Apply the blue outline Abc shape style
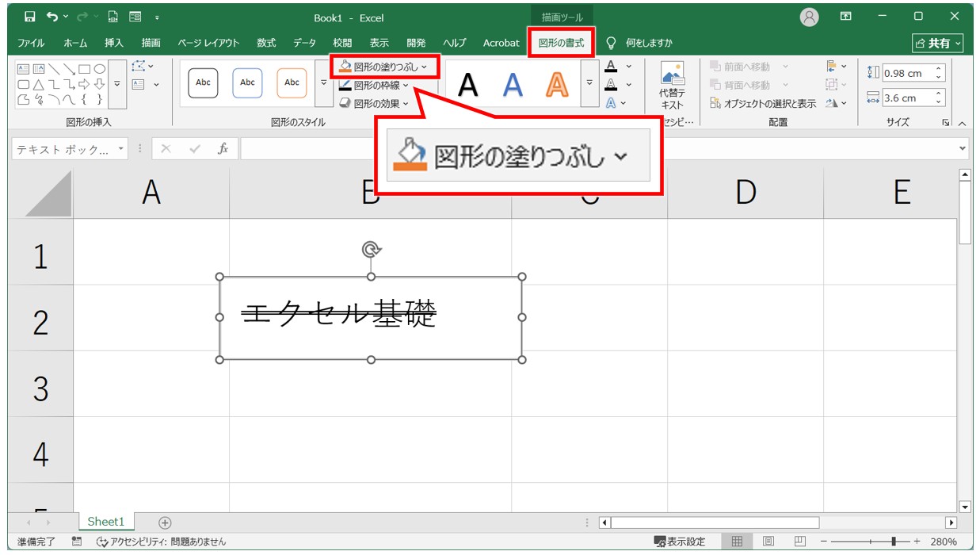 [248, 82]
